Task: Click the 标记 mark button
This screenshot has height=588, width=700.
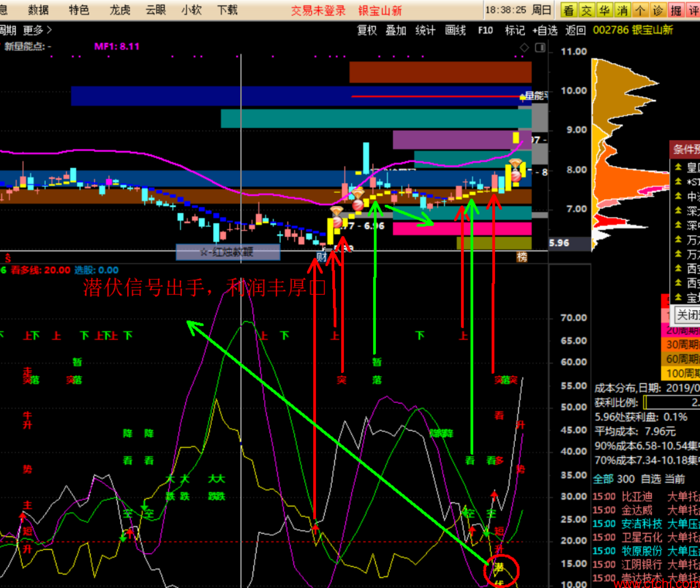Action: 515,30
